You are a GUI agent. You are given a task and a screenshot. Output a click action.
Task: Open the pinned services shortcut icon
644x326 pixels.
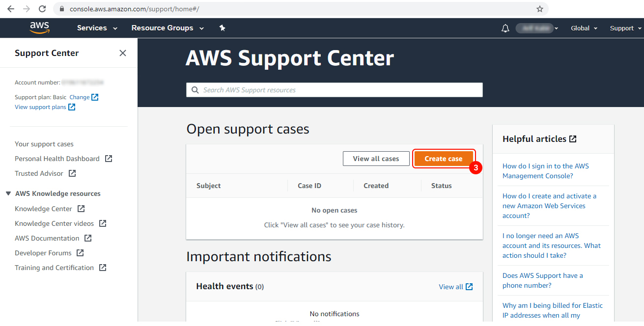(x=222, y=28)
